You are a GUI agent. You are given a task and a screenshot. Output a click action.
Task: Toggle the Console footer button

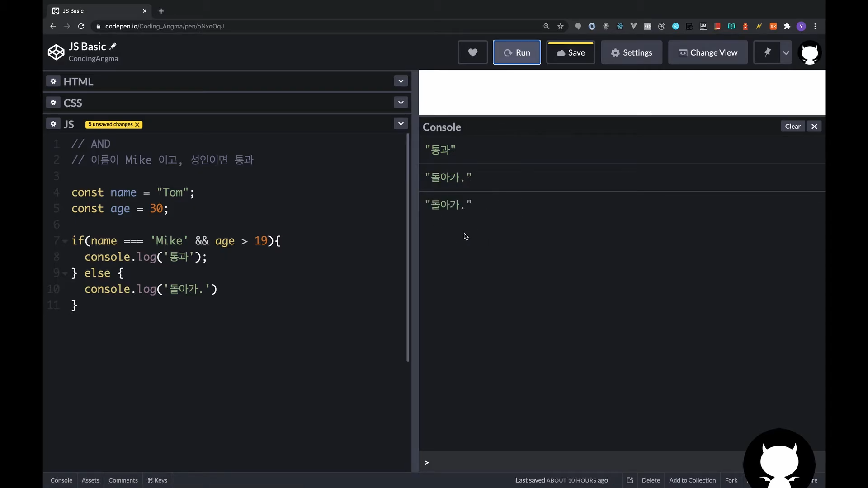pos(61,480)
